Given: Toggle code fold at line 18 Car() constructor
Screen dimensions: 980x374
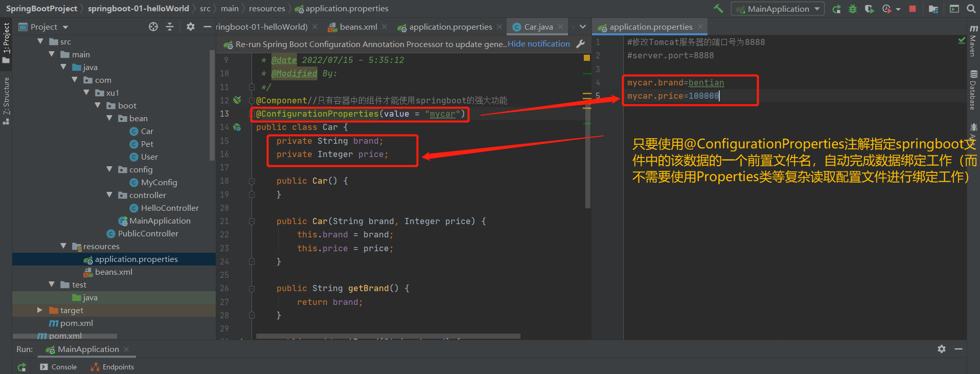Looking at the screenshot, I should (252, 181).
